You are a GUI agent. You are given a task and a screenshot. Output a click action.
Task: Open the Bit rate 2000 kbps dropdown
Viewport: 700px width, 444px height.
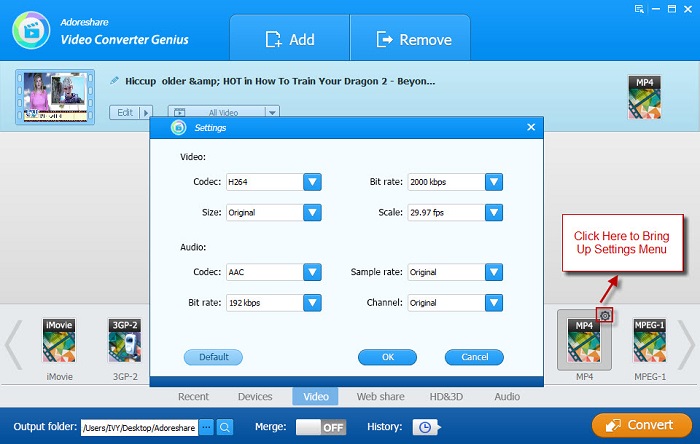[x=493, y=182]
